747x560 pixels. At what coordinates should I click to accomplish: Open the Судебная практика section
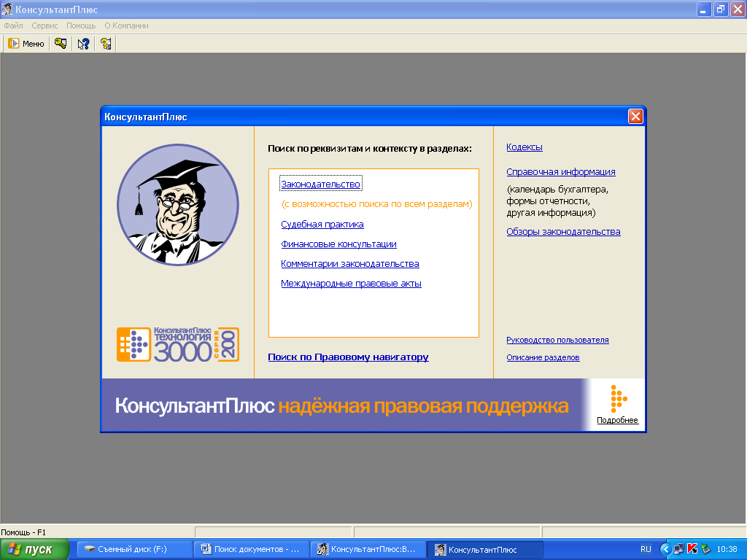click(x=322, y=225)
